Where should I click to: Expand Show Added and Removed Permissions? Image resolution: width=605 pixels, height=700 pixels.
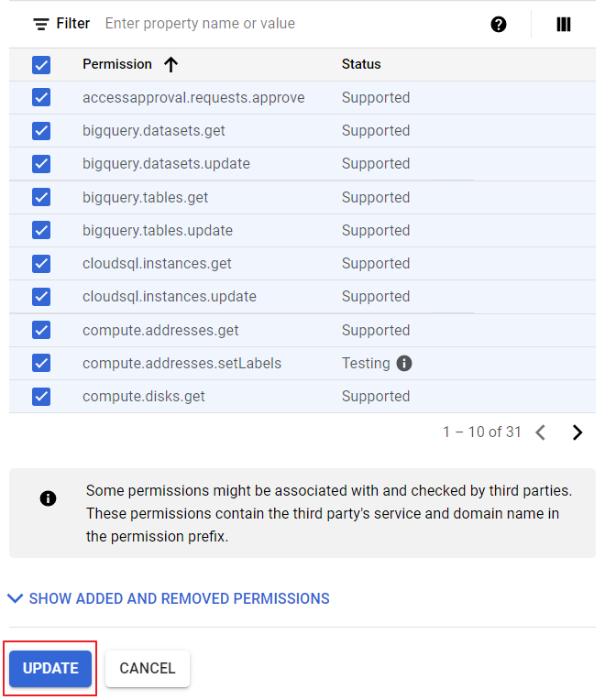pos(169,598)
